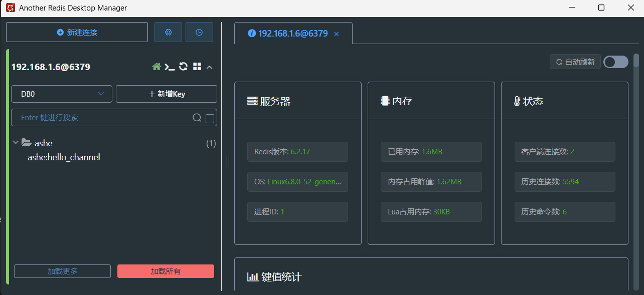Click the 进程ID: 1 tag
Screen dimensions: 644x295
[x=297, y=212]
